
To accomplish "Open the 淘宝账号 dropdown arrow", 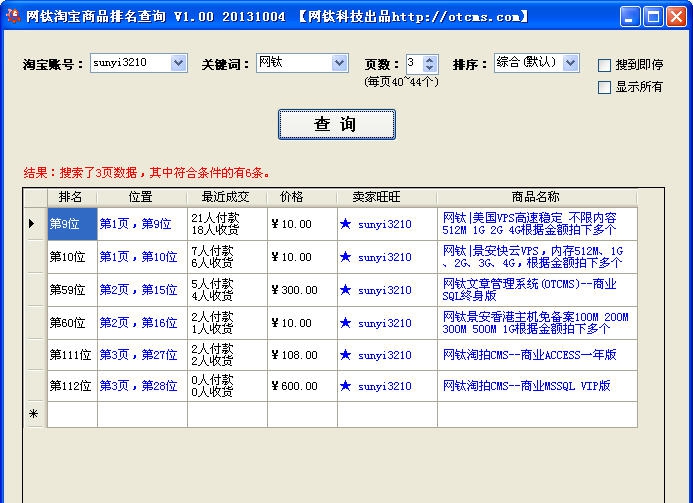I will (x=179, y=63).
